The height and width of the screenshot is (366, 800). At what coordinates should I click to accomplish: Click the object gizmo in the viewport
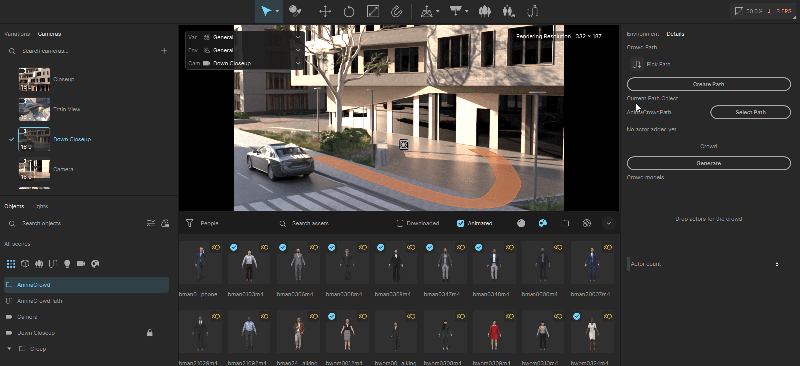[x=404, y=144]
